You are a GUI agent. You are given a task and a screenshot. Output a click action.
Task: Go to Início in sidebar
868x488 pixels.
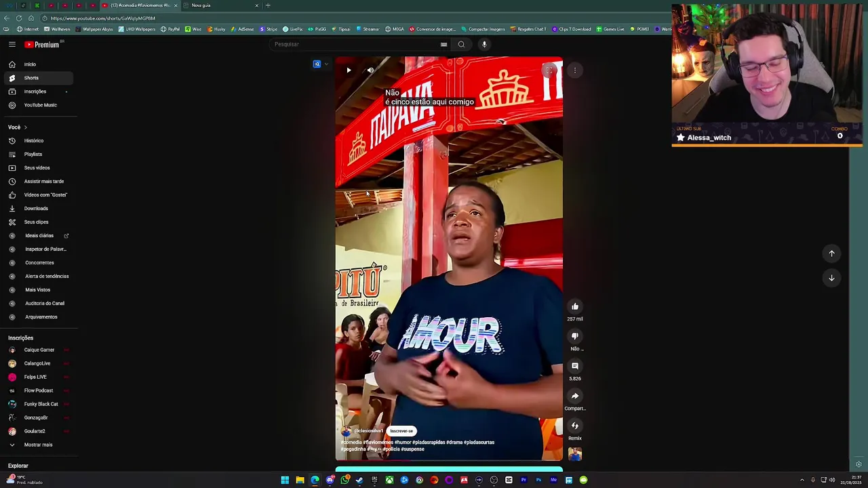pos(37,64)
